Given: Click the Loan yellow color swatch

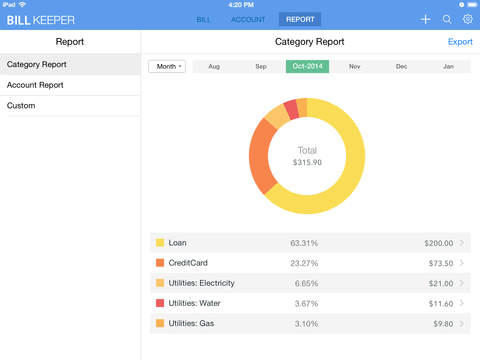Looking at the screenshot, I should 160,243.
